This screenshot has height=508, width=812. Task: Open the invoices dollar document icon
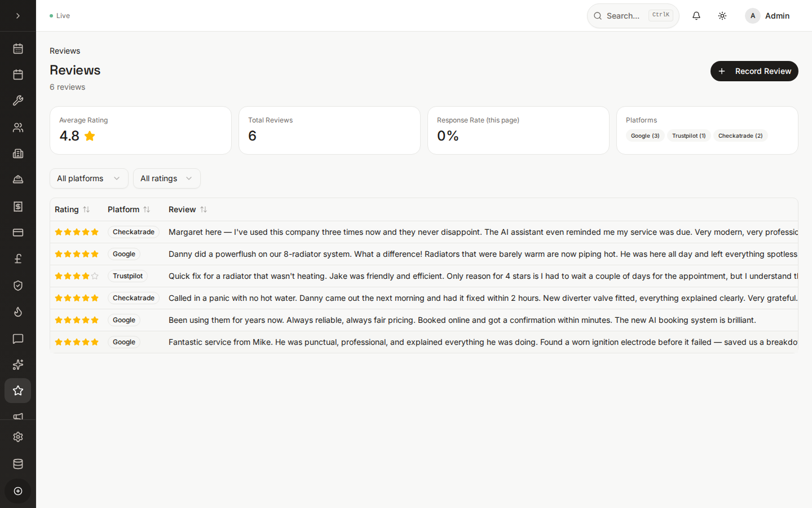tap(18, 206)
